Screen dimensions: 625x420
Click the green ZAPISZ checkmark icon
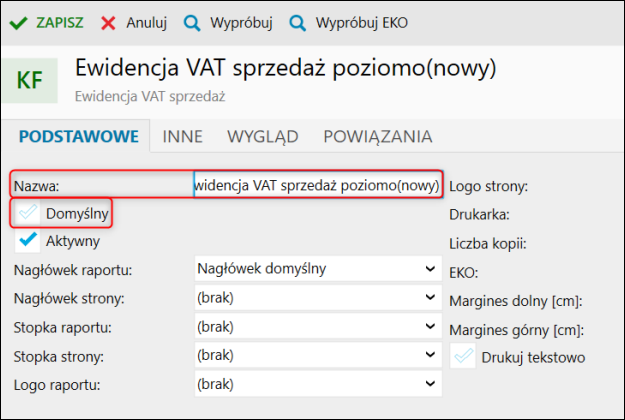coord(18,21)
